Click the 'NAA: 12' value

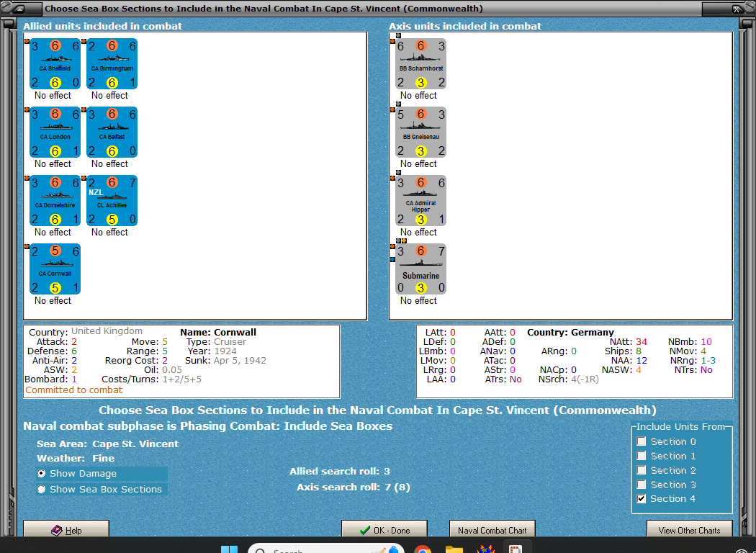point(629,361)
